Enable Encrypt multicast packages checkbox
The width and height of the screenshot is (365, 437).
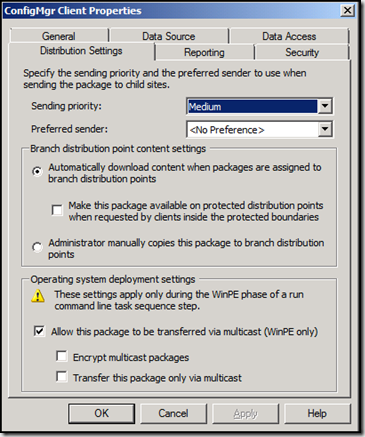pos(62,356)
